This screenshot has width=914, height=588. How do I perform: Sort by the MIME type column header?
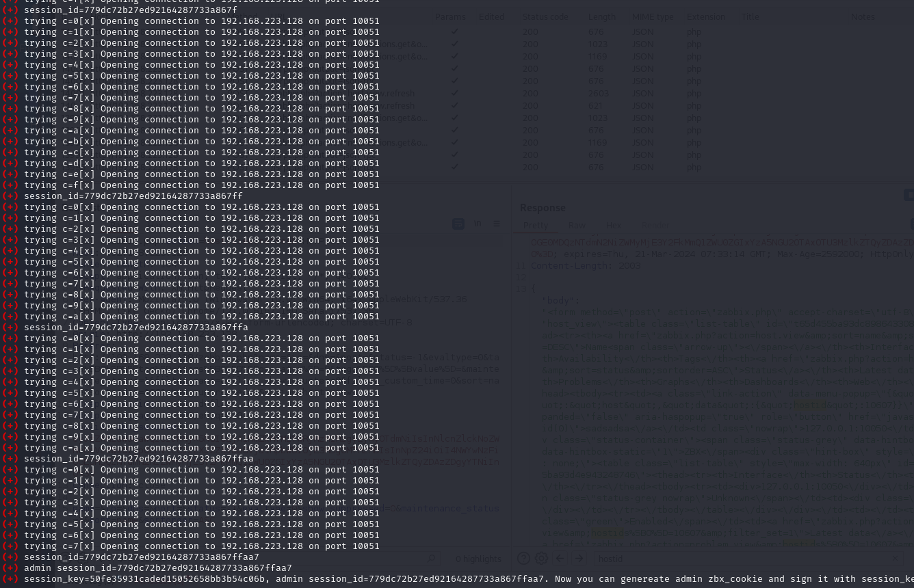(653, 16)
